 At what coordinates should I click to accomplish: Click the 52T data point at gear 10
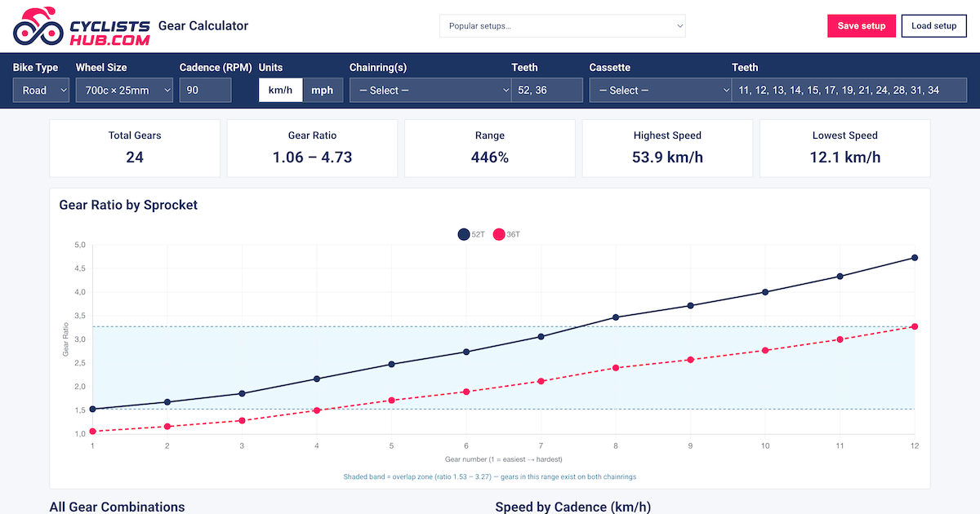point(765,292)
